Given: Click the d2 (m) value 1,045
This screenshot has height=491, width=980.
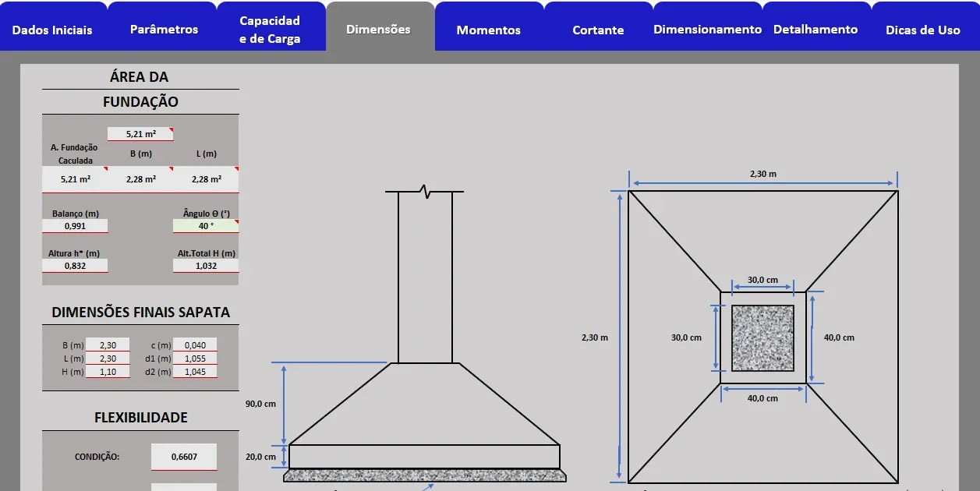Looking at the screenshot, I should [x=195, y=372].
